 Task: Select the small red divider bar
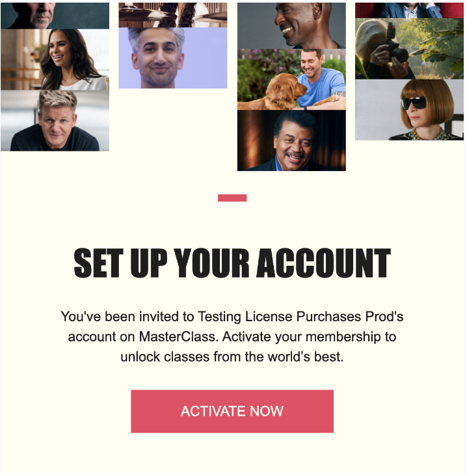232,198
